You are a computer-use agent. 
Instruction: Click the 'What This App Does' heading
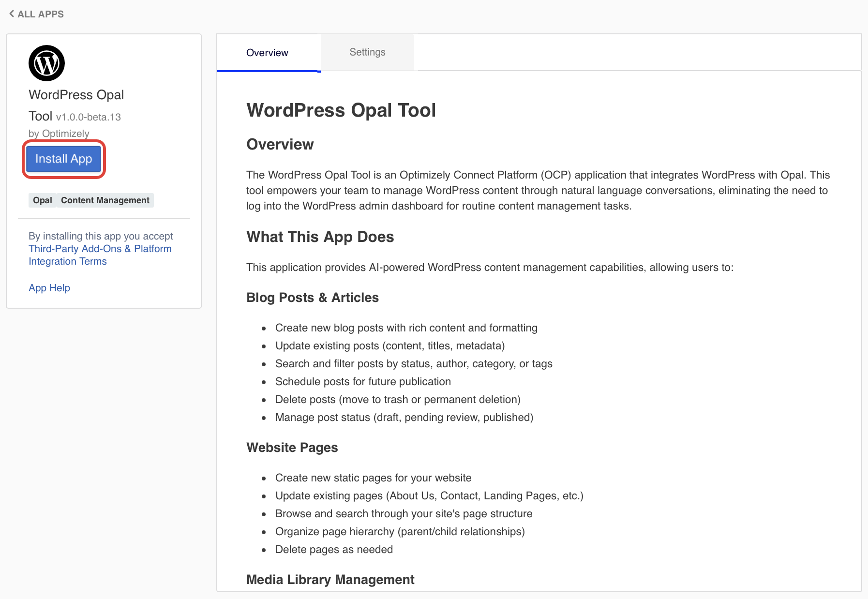pos(320,237)
